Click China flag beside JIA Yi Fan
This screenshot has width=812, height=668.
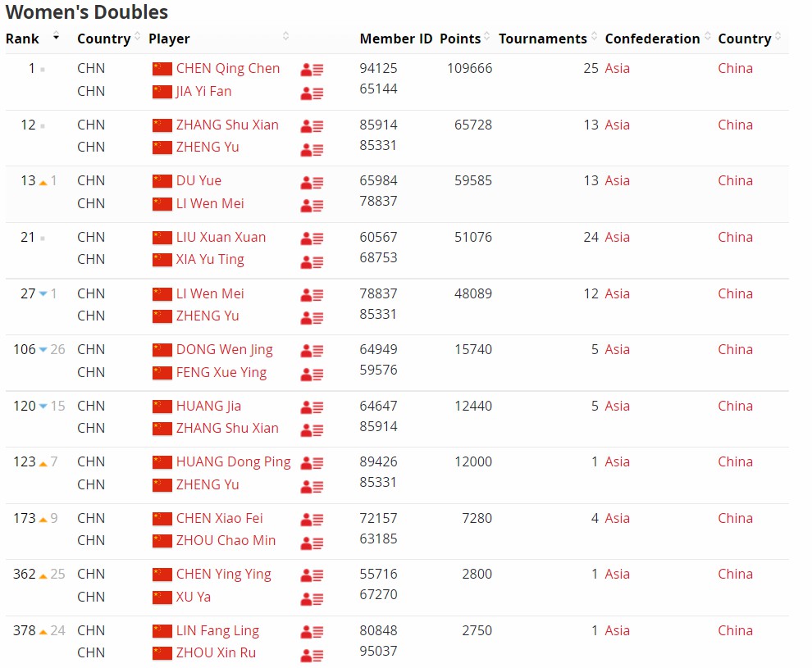point(162,92)
